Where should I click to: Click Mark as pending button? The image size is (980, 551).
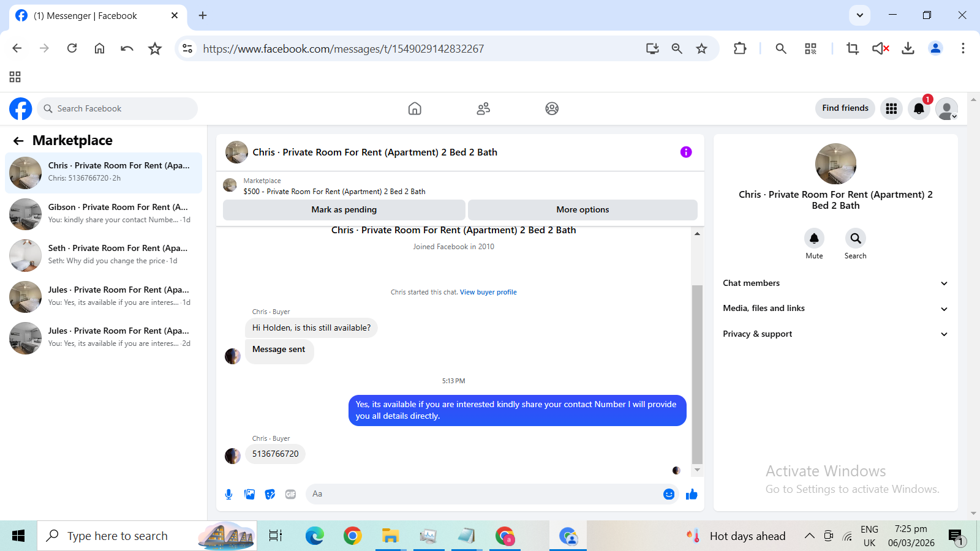(x=344, y=209)
